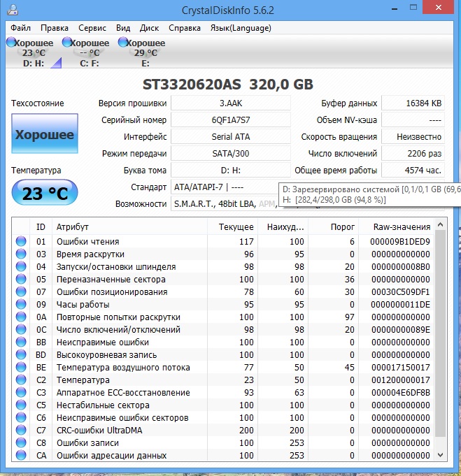Screen dimensions: 461x476
Task: Click the orb icon of the D: H: disk
Action: click(x=11, y=43)
